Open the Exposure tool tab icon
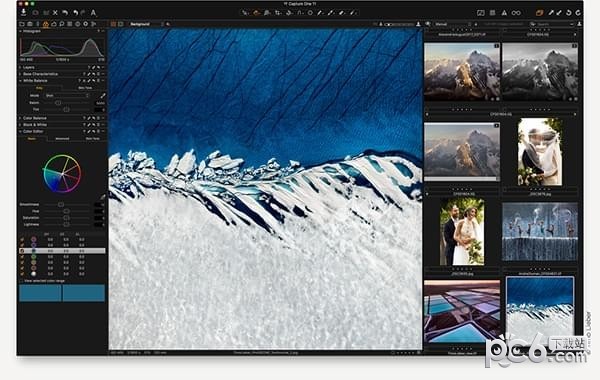 (54, 24)
